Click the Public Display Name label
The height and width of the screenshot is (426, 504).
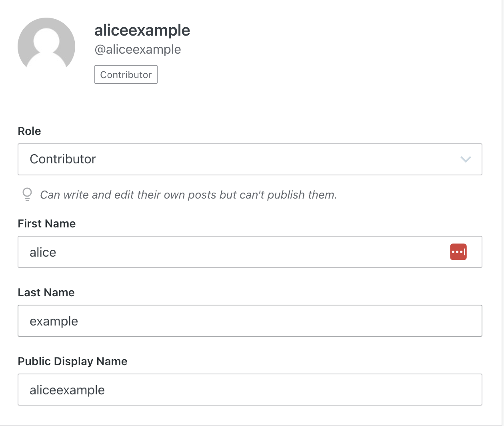(x=73, y=361)
